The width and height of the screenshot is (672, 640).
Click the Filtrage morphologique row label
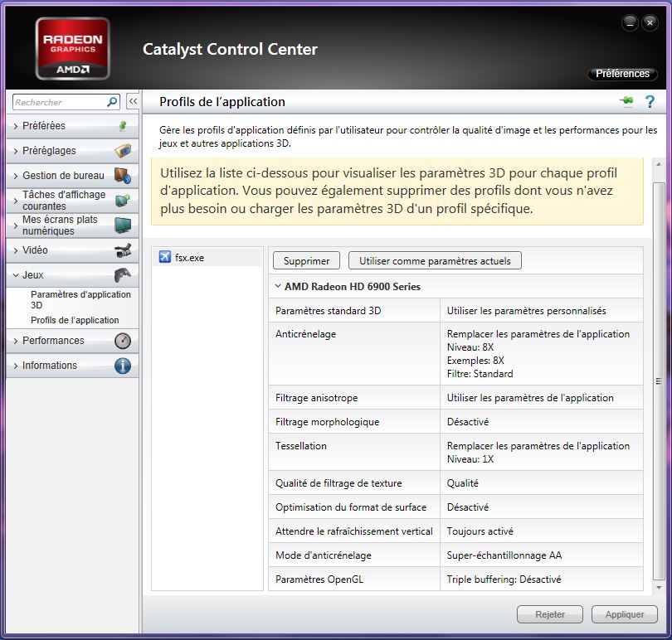pyautogui.click(x=327, y=421)
